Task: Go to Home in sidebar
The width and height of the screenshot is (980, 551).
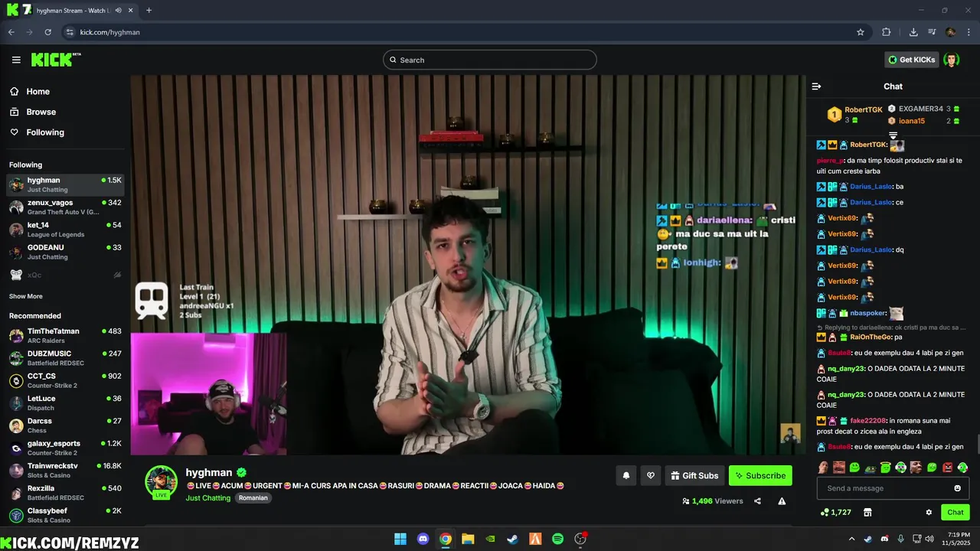Action: pyautogui.click(x=31, y=91)
